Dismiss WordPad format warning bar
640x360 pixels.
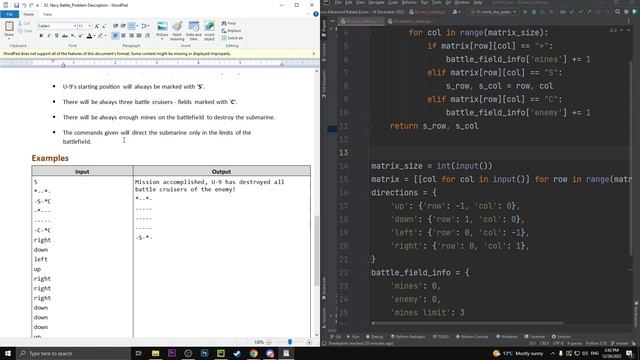click(313, 53)
